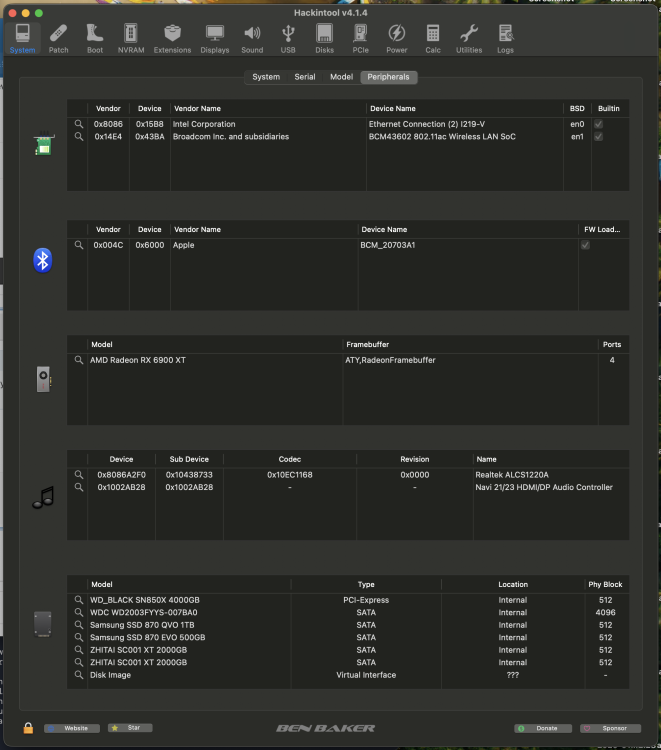The width and height of the screenshot is (661, 750).
Task: Click the Ben Baker logo
Action: coord(325,728)
